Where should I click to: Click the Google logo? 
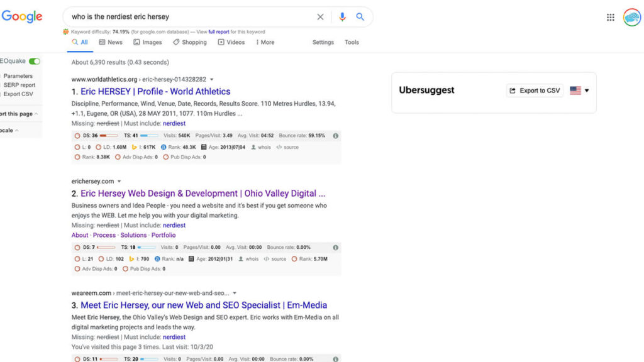22,17
